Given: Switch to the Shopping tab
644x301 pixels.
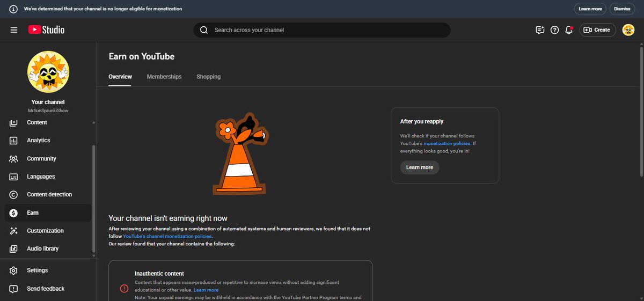Looking at the screenshot, I should point(209,77).
